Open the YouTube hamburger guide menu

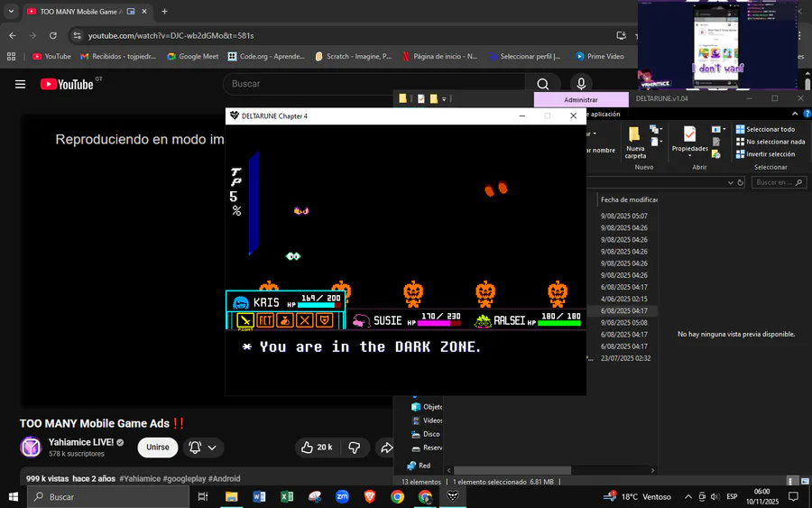point(20,84)
